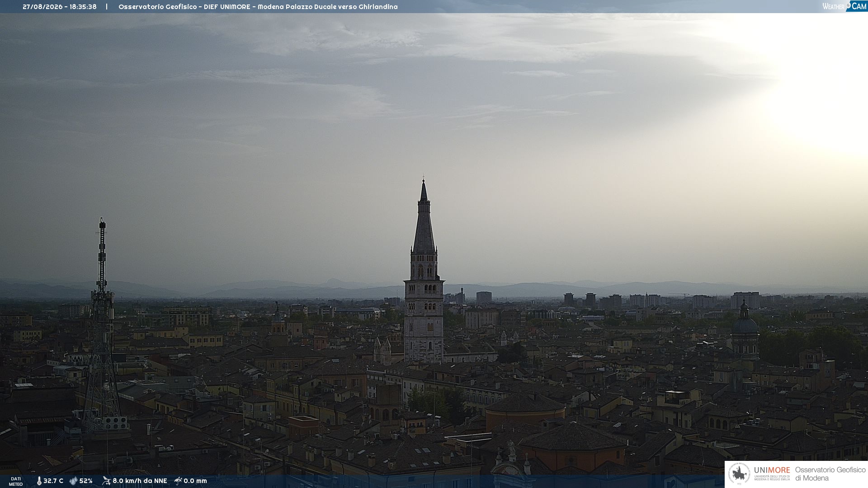Click the thermometer temperature icon
The image size is (868, 488).
(x=39, y=481)
